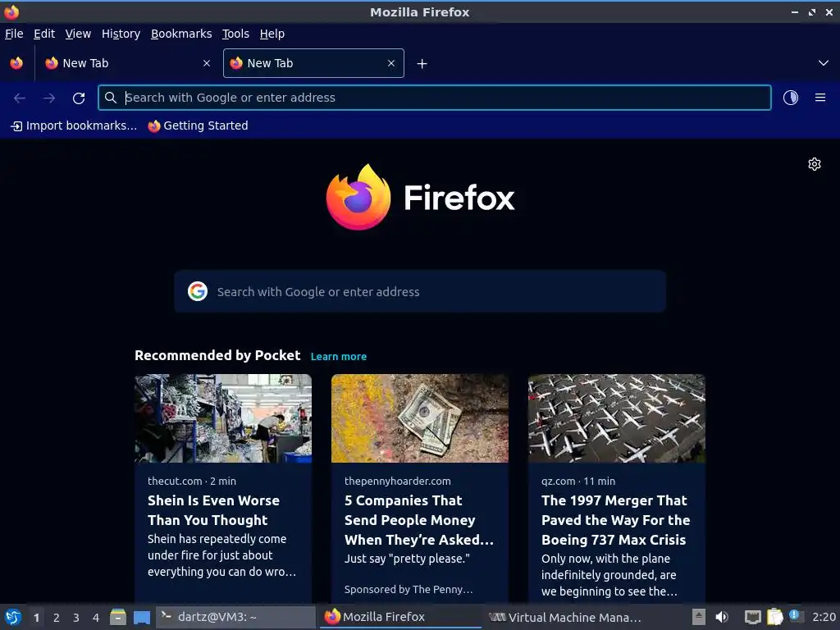Open file manager taskbar icon
This screenshot has height=630, width=840.
[x=118, y=617]
